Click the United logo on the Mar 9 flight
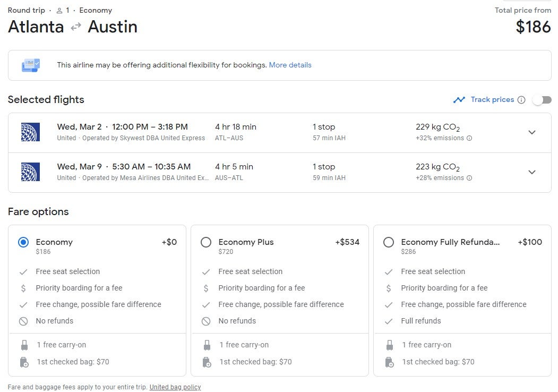558x392 pixels. (x=30, y=172)
